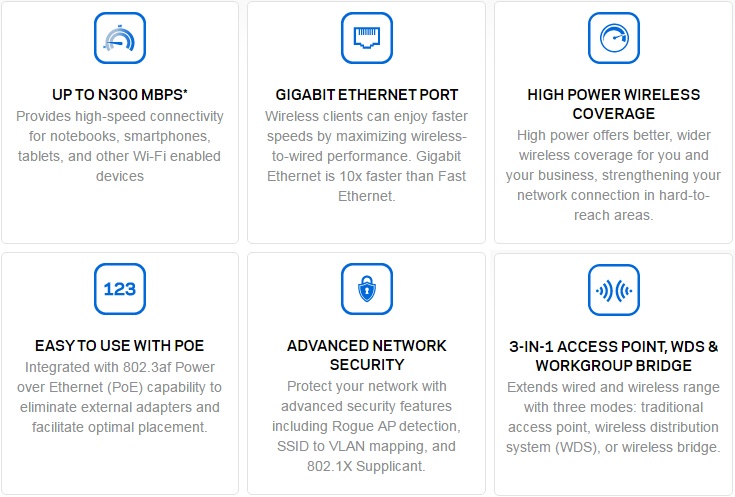The image size is (735, 497).
Task: Click the wireless distribution system description
Action: point(614,417)
